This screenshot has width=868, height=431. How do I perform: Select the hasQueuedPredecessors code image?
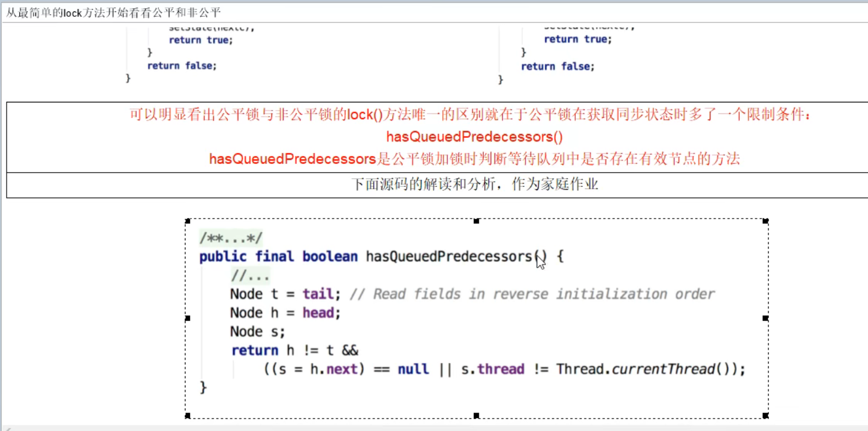(x=477, y=318)
